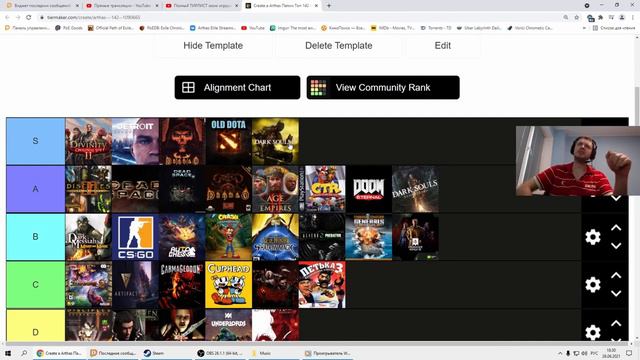Select Divinity Original Sin II cover in S tier
This screenshot has height=360, width=640.
click(x=89, y=141)
